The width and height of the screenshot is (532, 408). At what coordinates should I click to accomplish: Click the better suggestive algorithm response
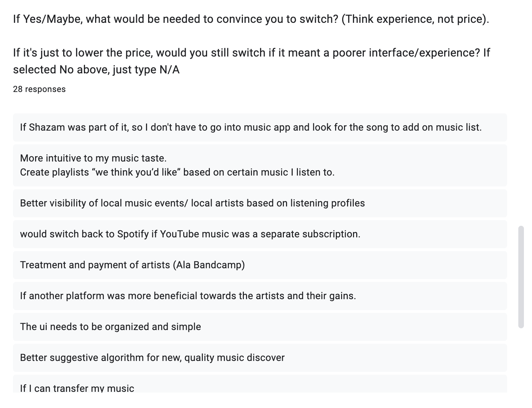pos(152,357)
